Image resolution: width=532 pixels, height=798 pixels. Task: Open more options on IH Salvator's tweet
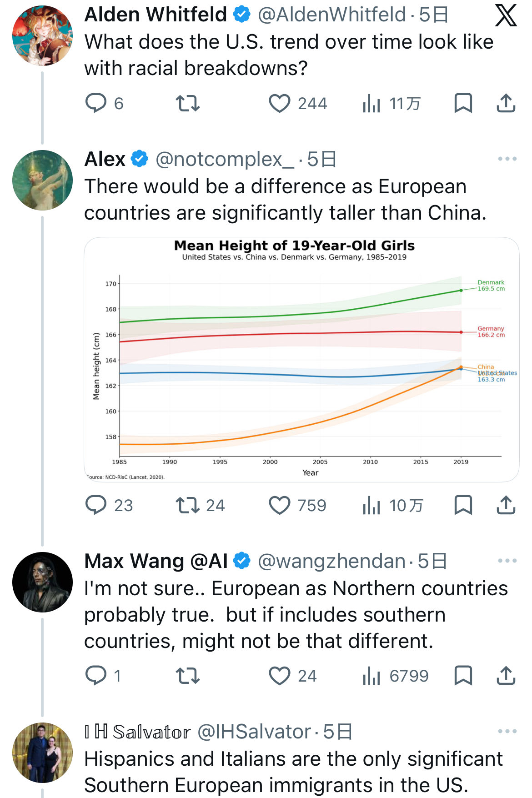pos(507,732)
